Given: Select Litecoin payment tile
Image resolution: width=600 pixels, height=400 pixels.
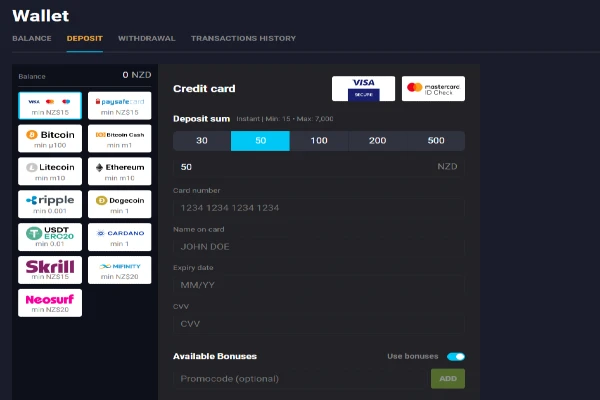Looking at the screenshot, I should coord(50,171).
